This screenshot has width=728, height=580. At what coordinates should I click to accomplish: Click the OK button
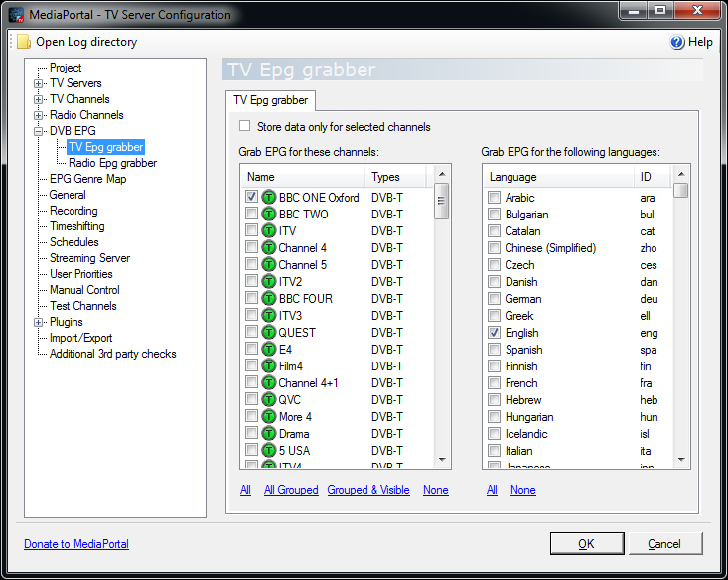(x=587, y=544)
